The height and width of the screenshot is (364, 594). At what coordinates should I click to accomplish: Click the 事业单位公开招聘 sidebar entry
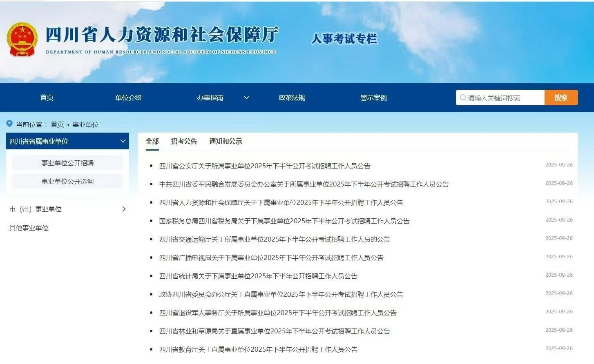[67, 162]
